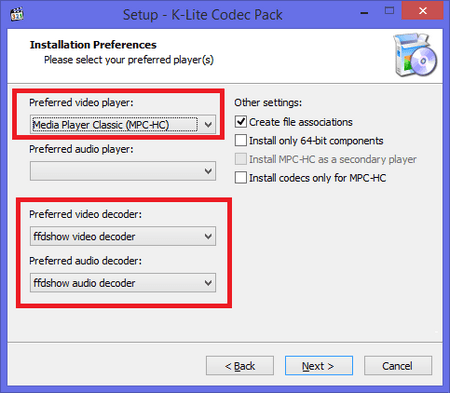Open the Preferred video player dropdown arrow
450x393 pixels.
tap(208, 125)
